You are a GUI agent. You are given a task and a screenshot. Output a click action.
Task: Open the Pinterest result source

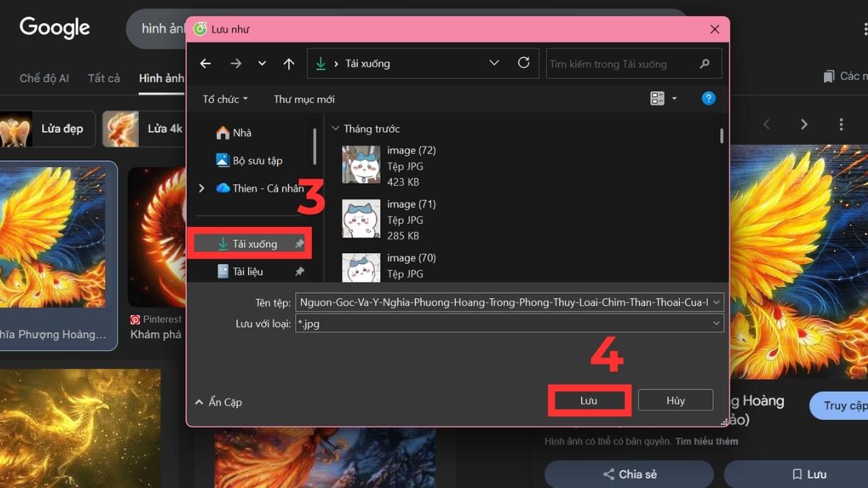(x=156, y=320)
